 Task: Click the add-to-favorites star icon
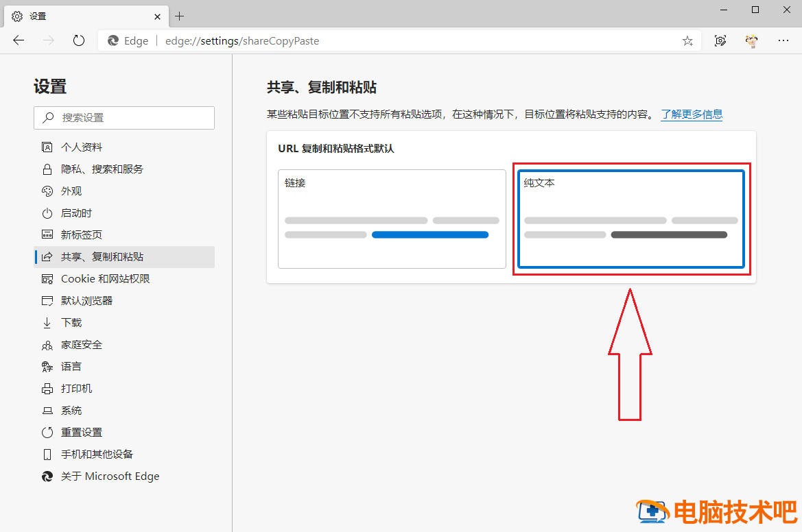[687, 40]
